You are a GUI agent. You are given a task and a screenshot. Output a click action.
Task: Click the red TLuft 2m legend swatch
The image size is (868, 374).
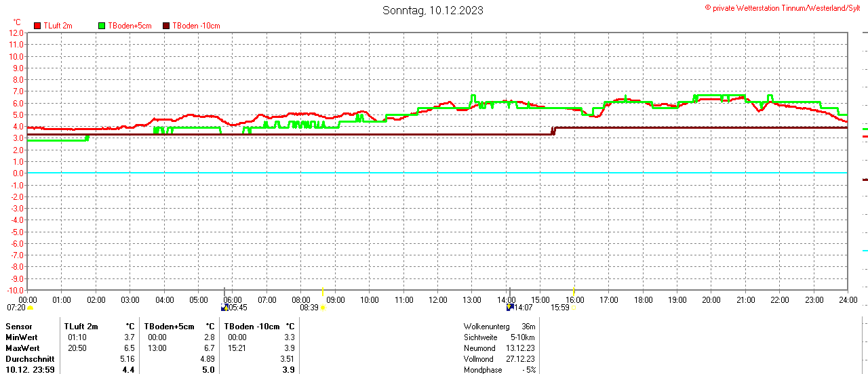coord(37,26)
